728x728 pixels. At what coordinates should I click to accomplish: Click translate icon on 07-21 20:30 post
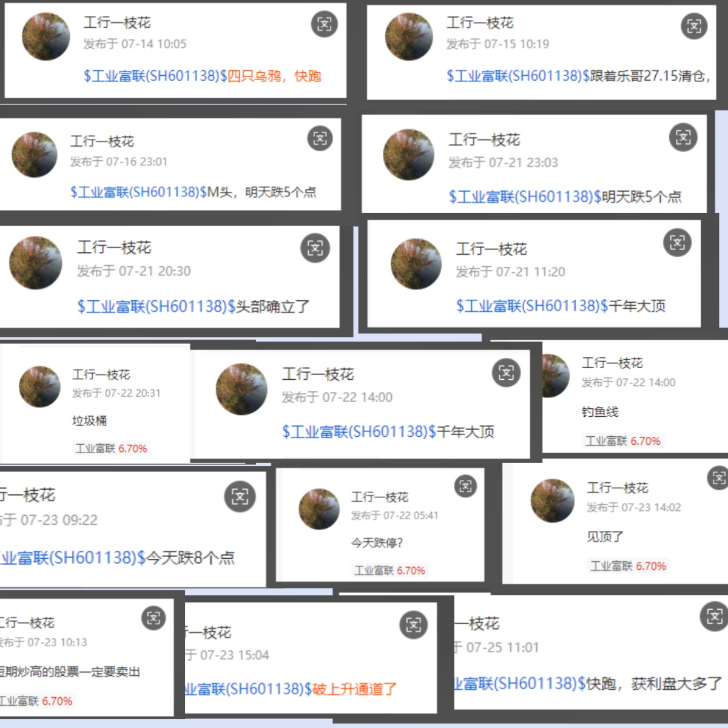(315, 248)
